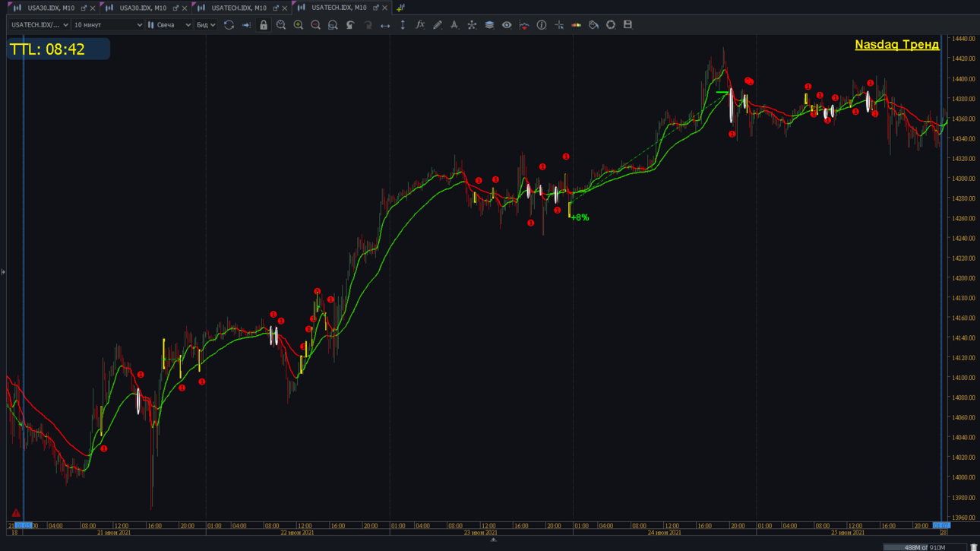Detach the active USATECH.IDX tab into window

pos(375,8)
